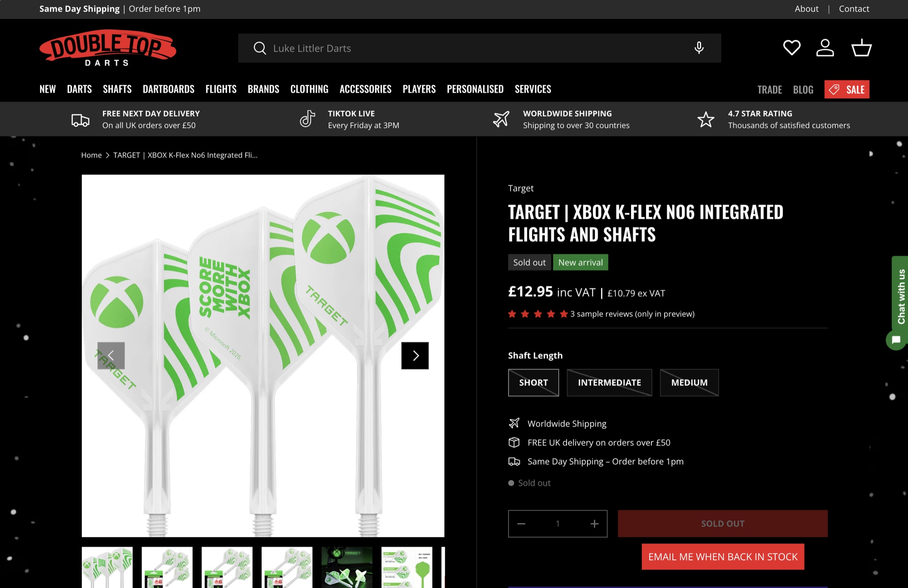Screen dimensions: 908x588
Task: Increase quantity with plus button
Action: coord(594,524)
